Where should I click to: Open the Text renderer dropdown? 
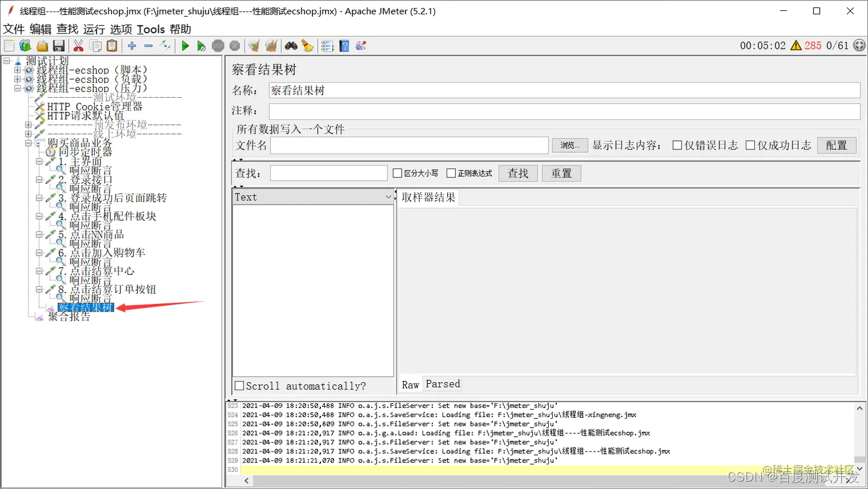(313, 197)
